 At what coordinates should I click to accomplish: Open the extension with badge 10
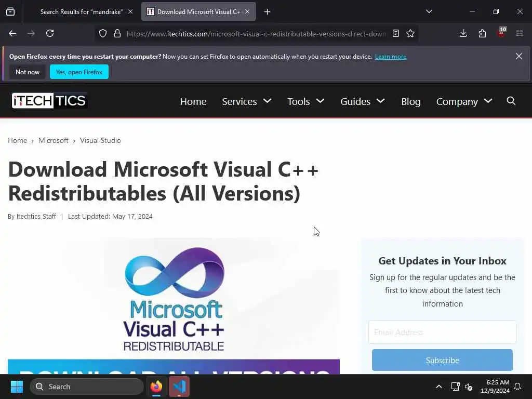point(501,32)
